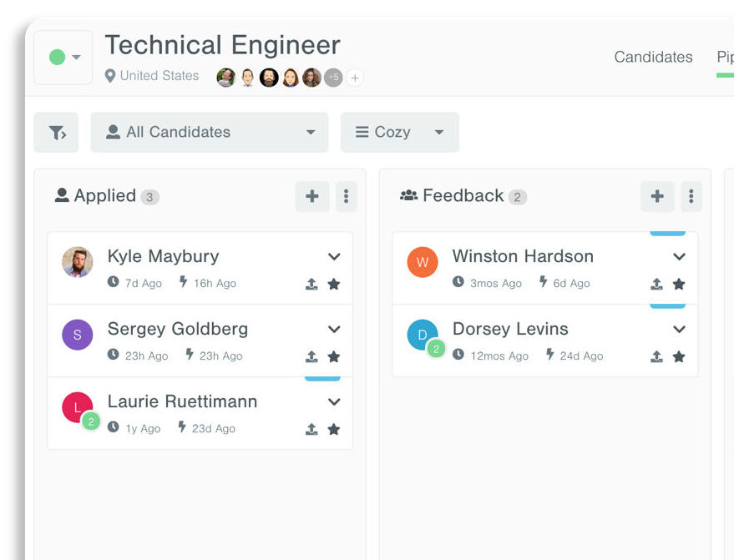Expand Laurie Ruettimann's card chevron

click(334, 402)
